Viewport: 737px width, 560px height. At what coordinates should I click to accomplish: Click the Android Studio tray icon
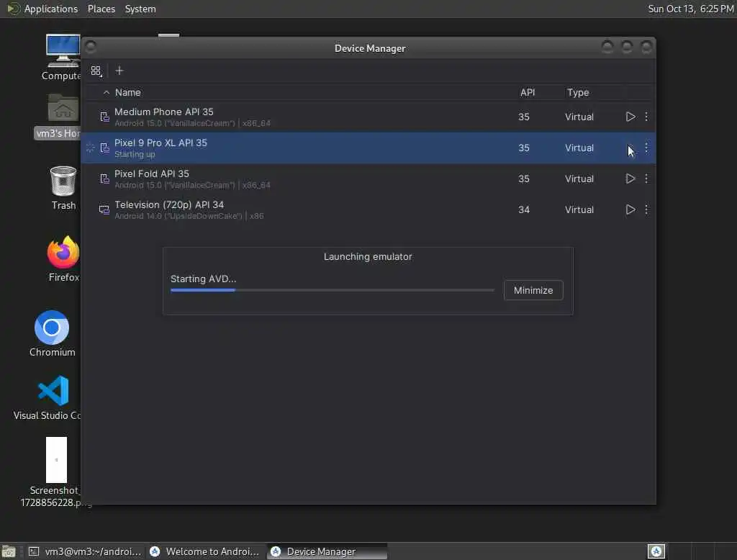(x=656, y=551)
